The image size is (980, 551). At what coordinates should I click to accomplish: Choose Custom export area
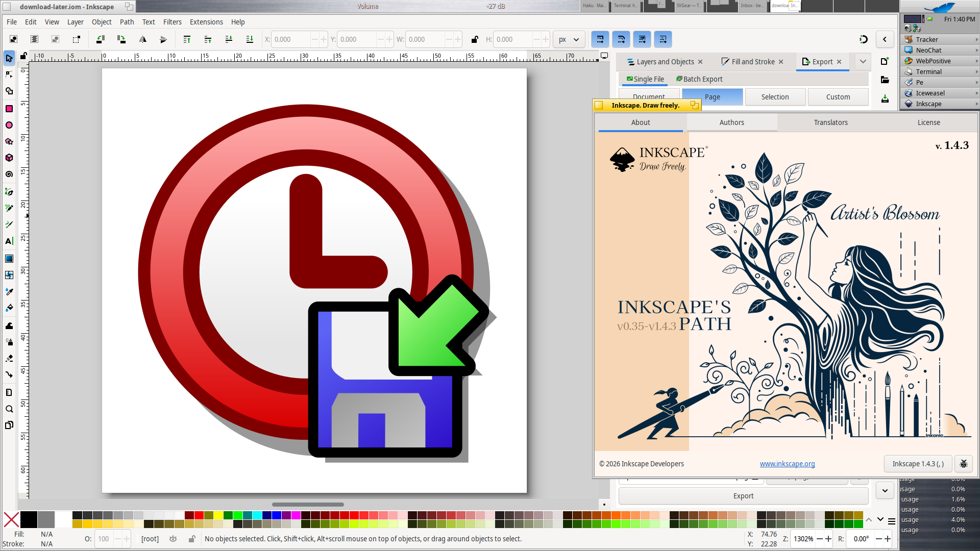(x=838, y=97)
